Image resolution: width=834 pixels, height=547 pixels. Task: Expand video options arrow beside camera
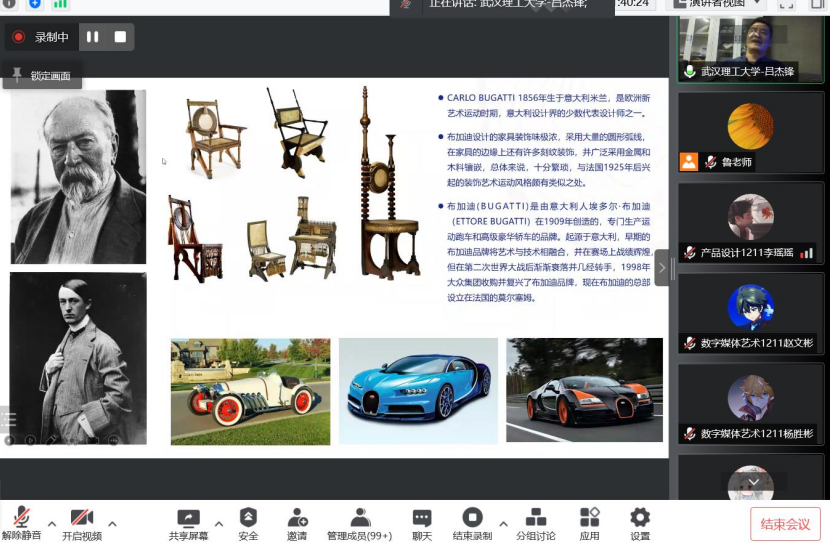pos(112,524)
